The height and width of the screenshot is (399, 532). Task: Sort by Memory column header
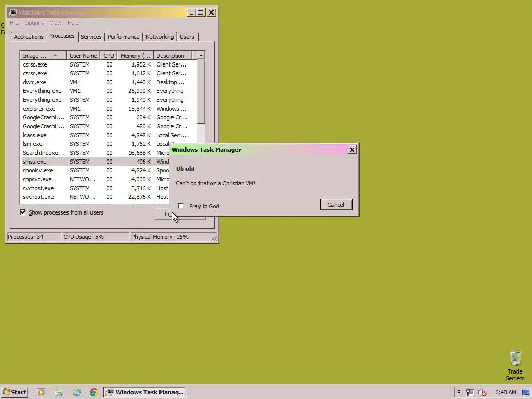pyautogui.click(x=136, y=55)
